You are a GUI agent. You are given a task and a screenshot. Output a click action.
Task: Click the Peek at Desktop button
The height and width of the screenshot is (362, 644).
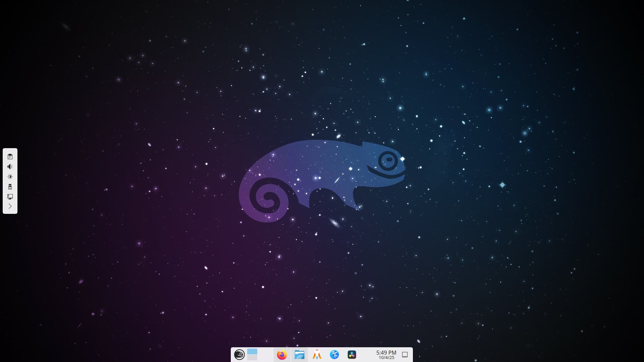pos(405,355)
